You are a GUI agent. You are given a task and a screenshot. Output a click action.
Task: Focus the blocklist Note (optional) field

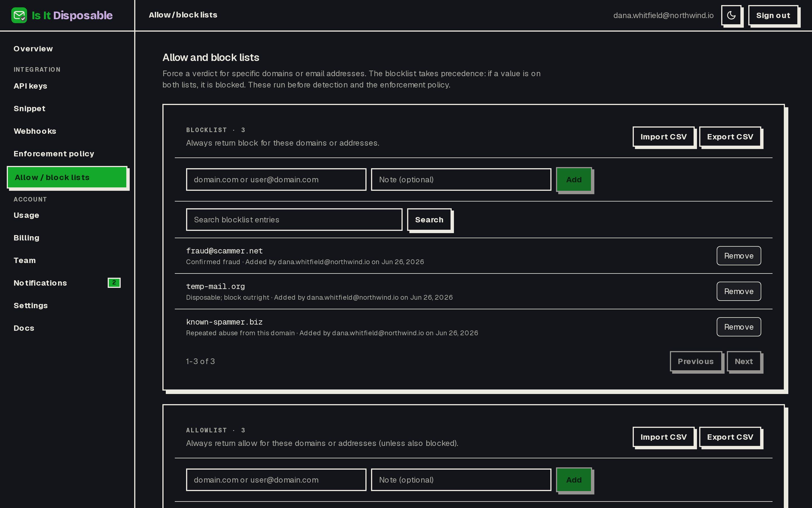pyautogui.click(x=461, y=179)
